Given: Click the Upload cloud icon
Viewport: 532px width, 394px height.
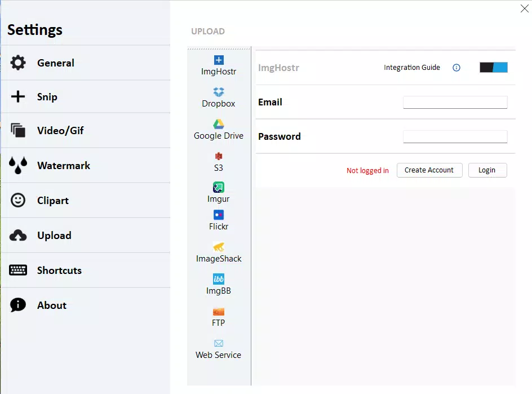Looking at the screenshot, I should coord(18,235).
